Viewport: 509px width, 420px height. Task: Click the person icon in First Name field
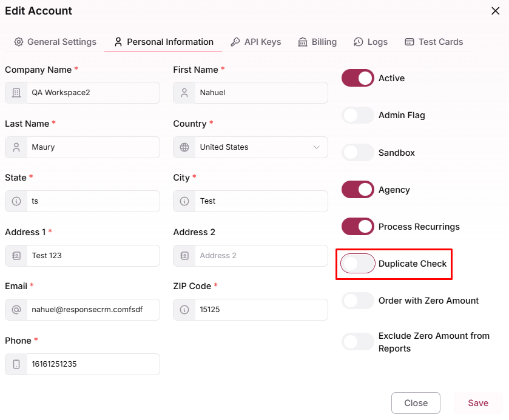point(184,93)
